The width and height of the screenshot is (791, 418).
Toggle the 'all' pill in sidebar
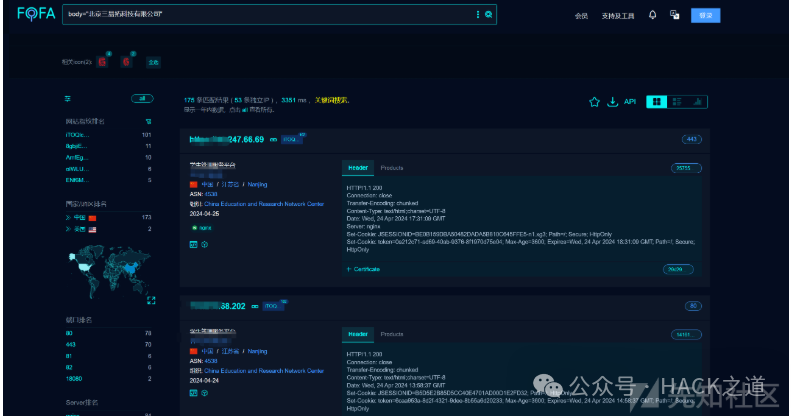142,99
